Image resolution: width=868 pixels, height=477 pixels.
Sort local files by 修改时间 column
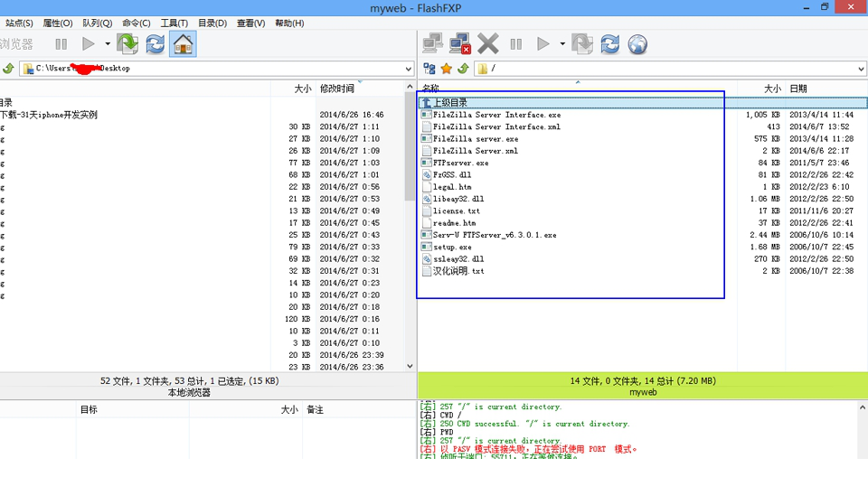coord(361,89)
